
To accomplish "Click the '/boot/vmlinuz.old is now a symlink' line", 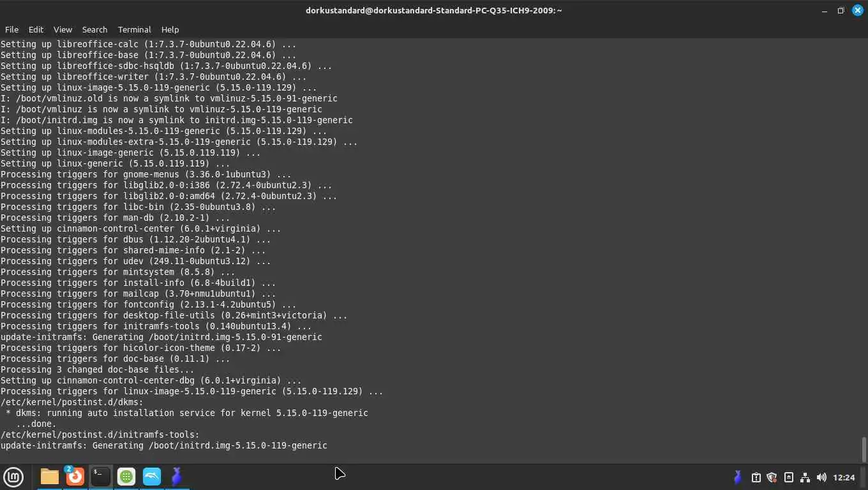I will coord(168,98).
